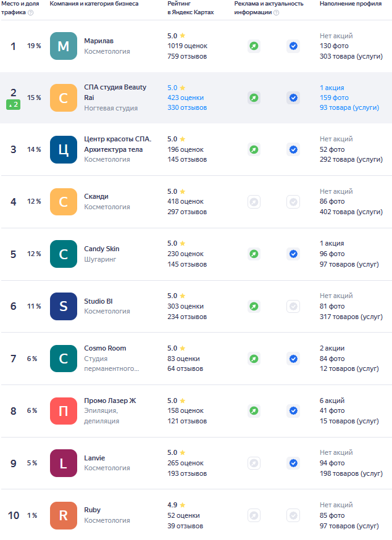This screenshot has width=392, height=540.
Task: Click the company name 'Studio BI'
Action: click(99, 301)
